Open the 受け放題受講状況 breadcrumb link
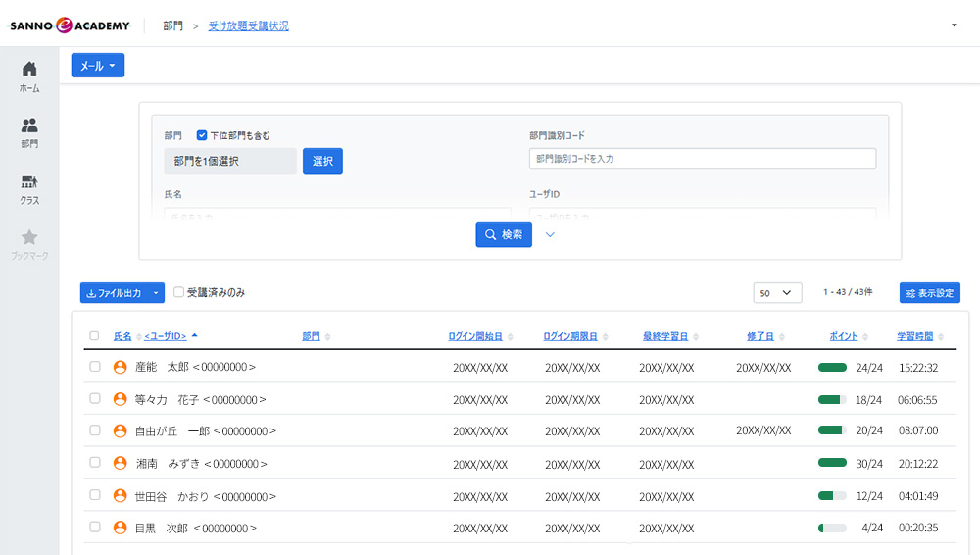Viewport: 980px width, 555px height. (x=248, y=26)
